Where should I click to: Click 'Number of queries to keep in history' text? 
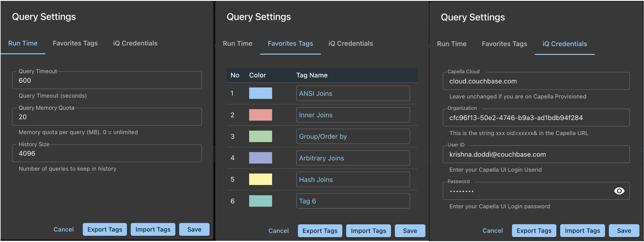point(67,169)
